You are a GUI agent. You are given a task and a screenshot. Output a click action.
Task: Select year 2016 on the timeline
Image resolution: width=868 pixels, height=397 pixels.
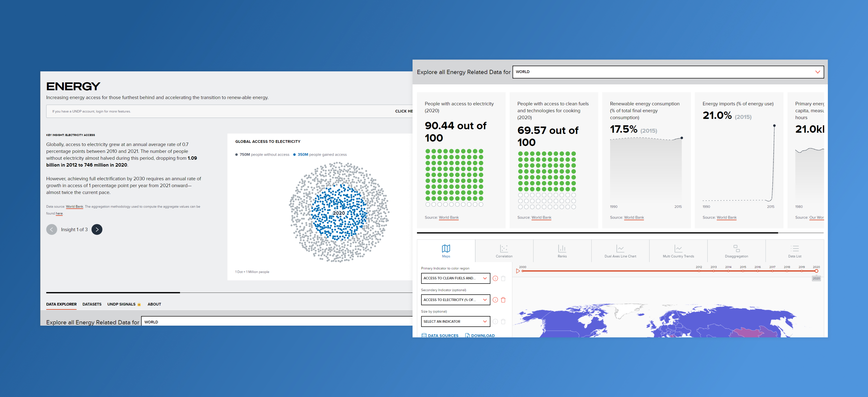757,271
